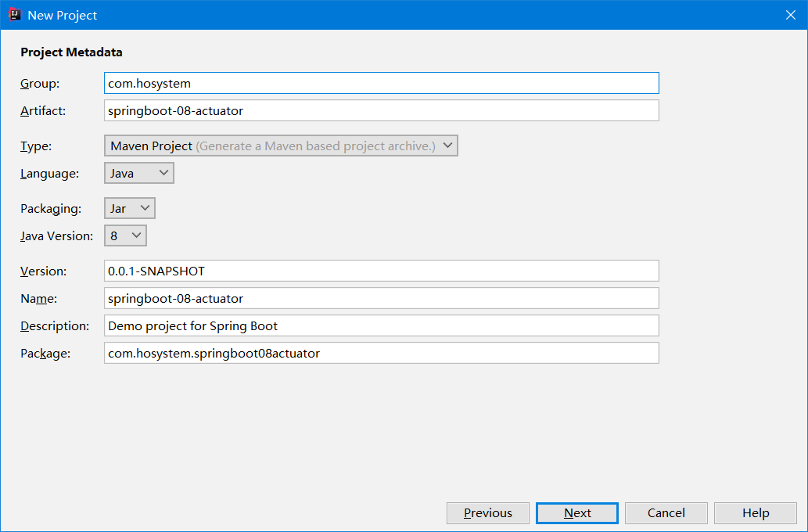Open the Packaging dropdown showing Jar

click(129, 208)
